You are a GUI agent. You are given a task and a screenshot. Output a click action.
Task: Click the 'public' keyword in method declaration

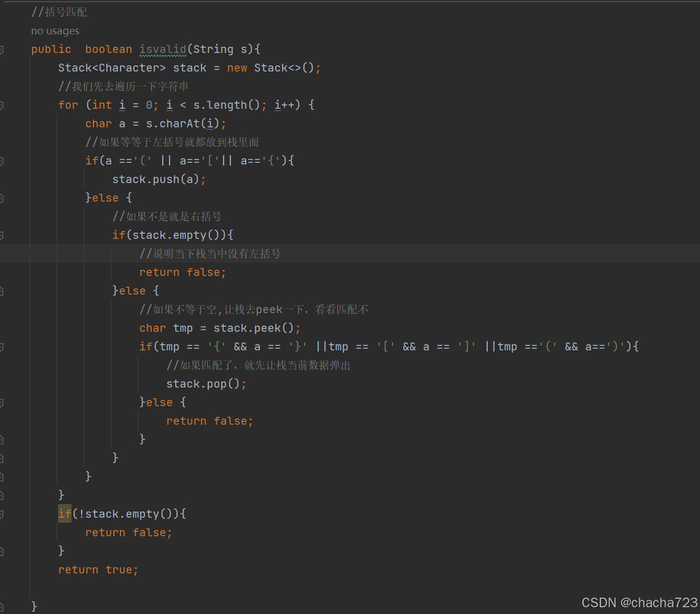[51, 50]
